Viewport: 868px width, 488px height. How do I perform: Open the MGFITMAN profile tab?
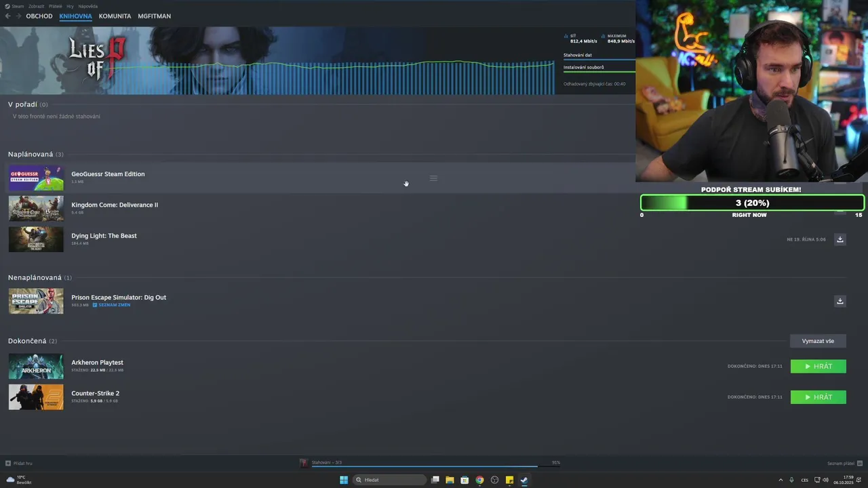tap(154, 16)
